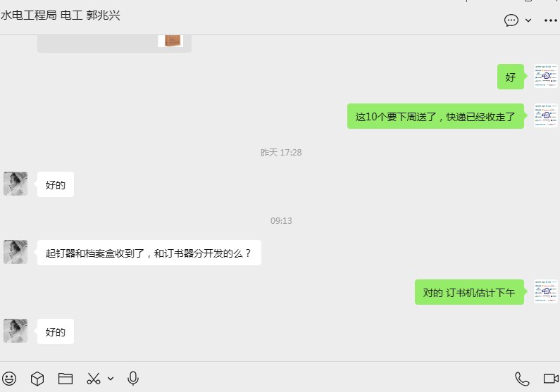Click my avatar beside 对的 订书机估计下午
Viewport: 560px width, 392px height.
(546, 291)
